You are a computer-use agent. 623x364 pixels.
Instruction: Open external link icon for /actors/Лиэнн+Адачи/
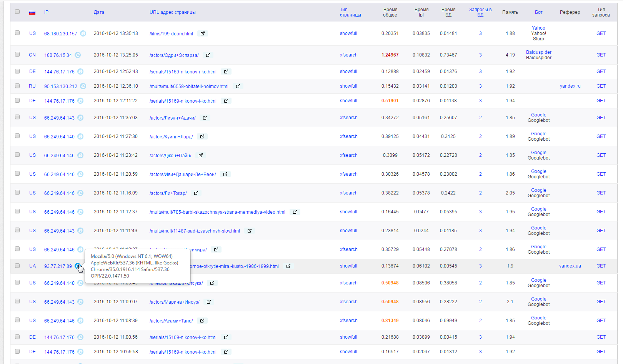(205, 118)
